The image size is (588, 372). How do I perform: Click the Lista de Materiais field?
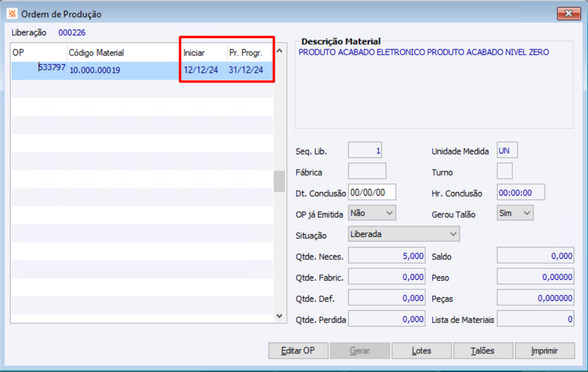(x=536, y=318)
